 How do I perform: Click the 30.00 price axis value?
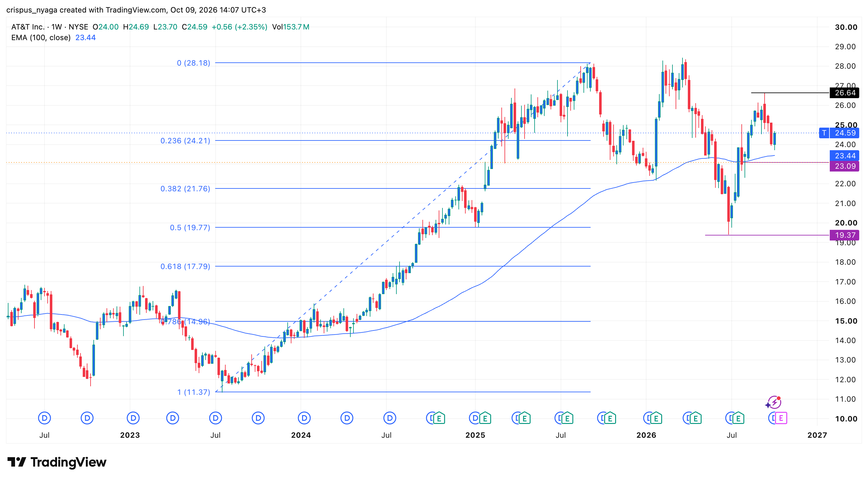[x=846, y=27]
